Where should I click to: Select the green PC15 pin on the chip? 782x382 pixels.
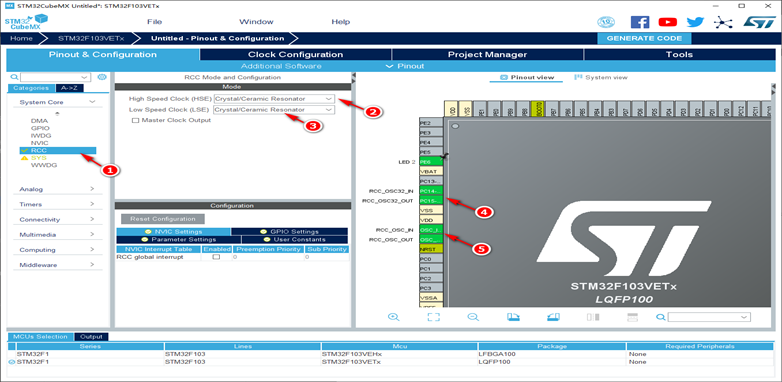point(431,200)
